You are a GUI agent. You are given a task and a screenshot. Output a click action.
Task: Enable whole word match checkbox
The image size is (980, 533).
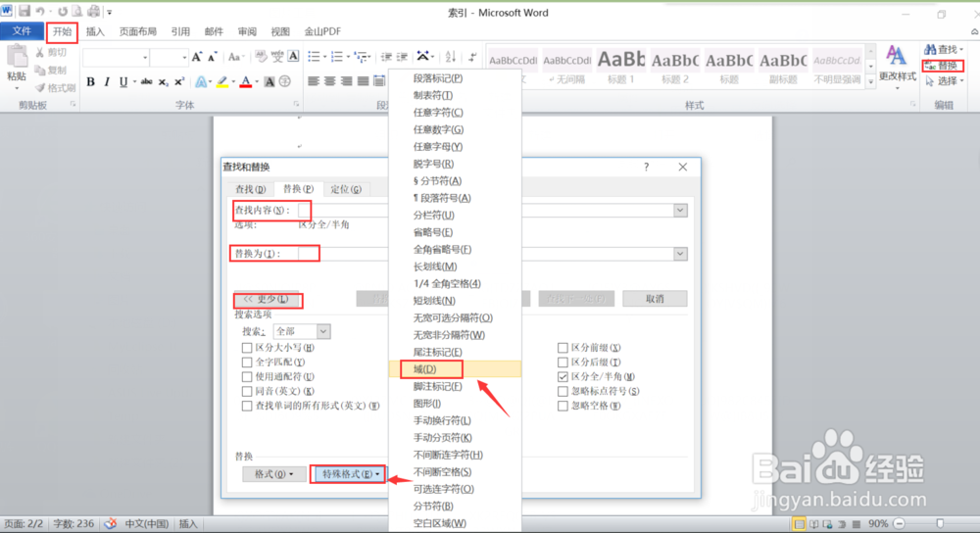pos(247,362)
